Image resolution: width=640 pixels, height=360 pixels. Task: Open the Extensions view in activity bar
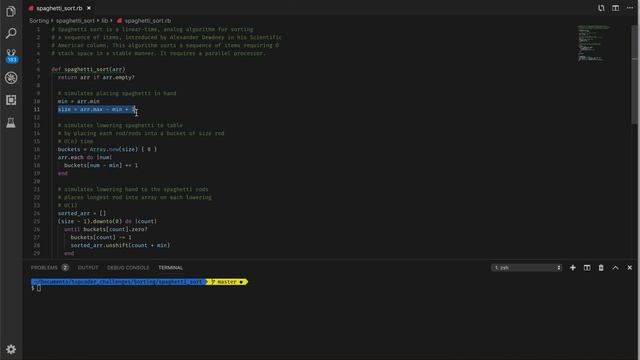11,100
